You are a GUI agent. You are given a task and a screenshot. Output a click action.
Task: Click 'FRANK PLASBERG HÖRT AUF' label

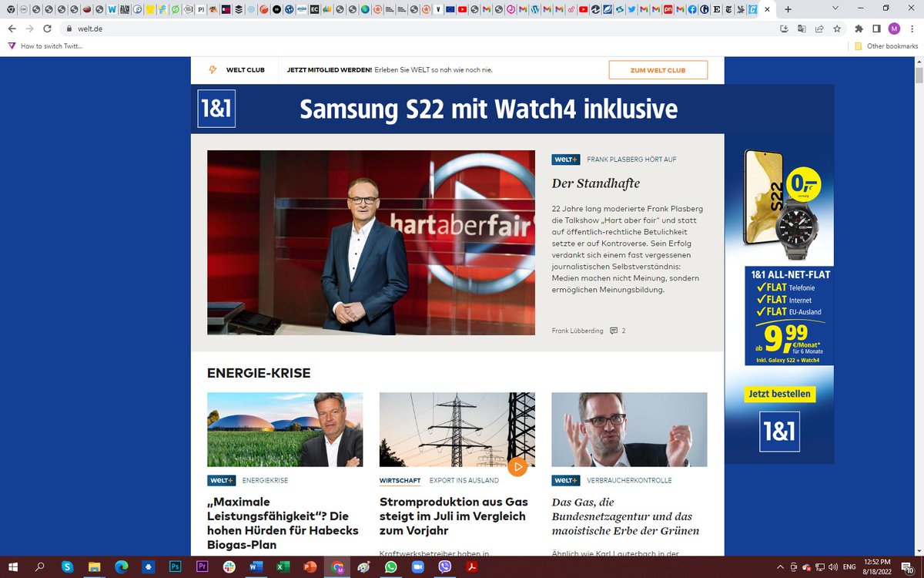pos(631,160)
